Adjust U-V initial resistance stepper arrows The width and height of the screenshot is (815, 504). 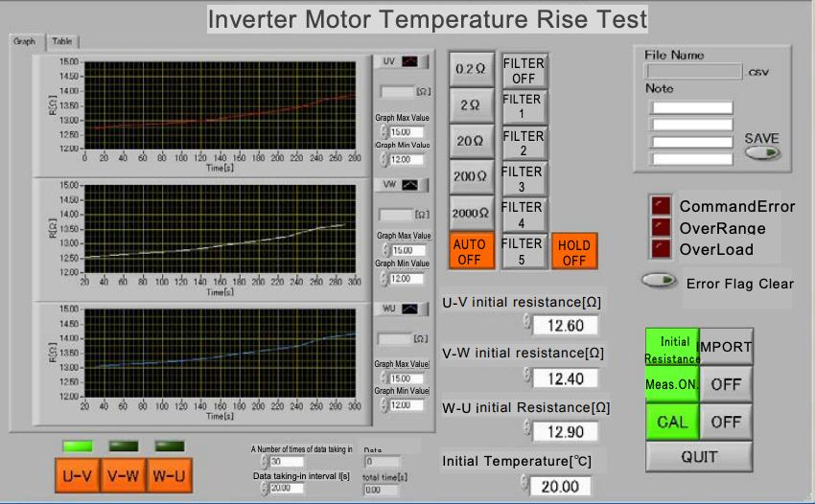coord(526,324)
